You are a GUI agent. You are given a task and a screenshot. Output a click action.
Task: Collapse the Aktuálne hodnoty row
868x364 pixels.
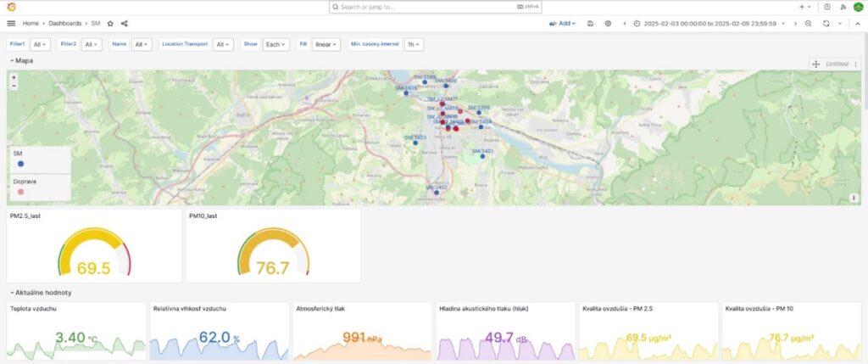41,293
